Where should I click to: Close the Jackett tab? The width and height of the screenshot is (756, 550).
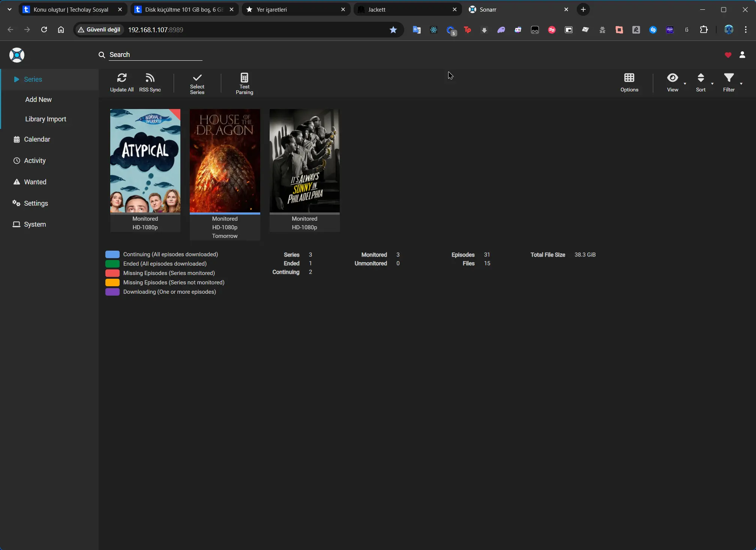click(x=454, y=9)
